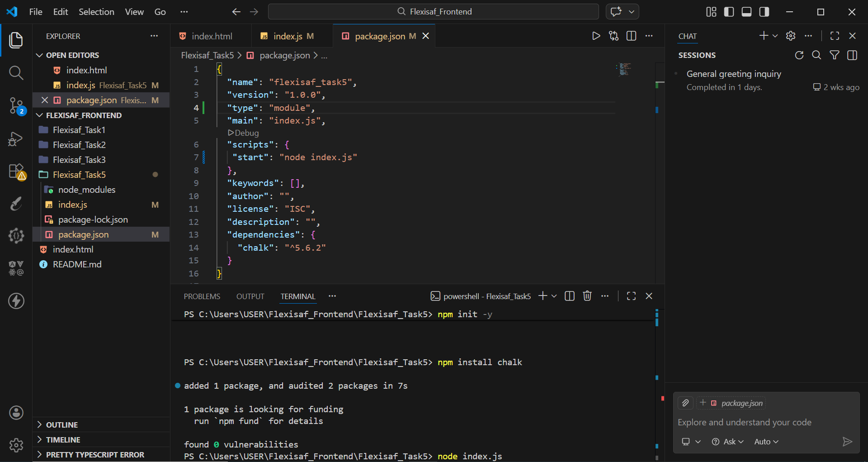Toggle the primary sidebar visibility
The image size is (868, 462).
click(x=729, y=12)
